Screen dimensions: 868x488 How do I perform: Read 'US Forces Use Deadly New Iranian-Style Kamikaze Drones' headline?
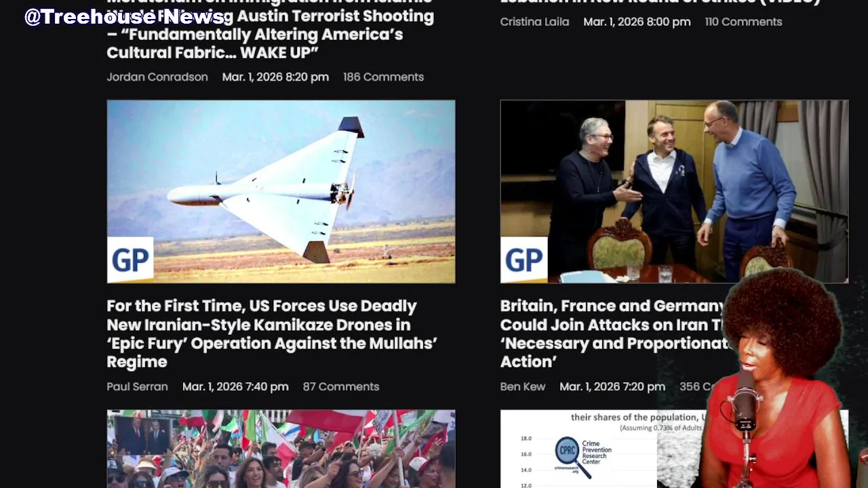click(271, 333)
